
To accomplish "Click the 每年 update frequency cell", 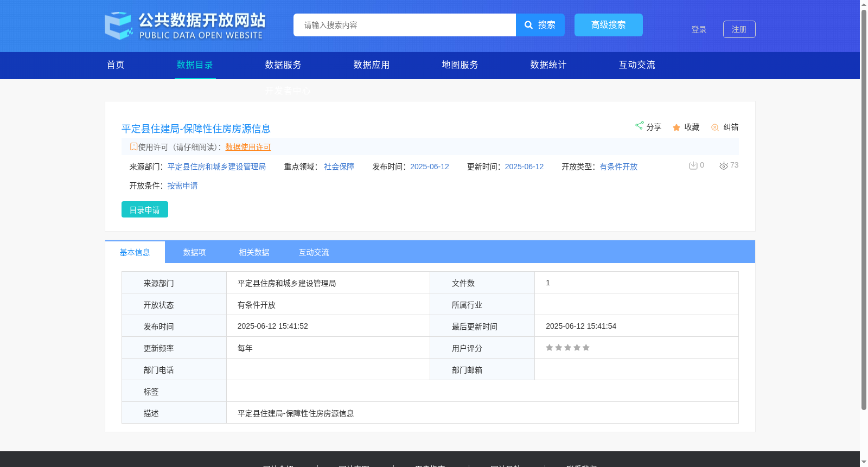I will pos(328,348).
